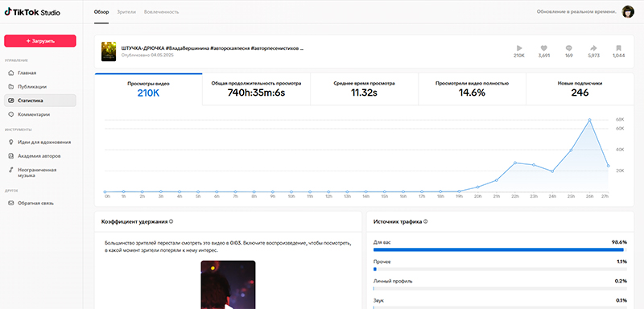The image size is (644, 309).
Task: Select Среднее время просмотра metric tab
Action: [x=365, y=89]
